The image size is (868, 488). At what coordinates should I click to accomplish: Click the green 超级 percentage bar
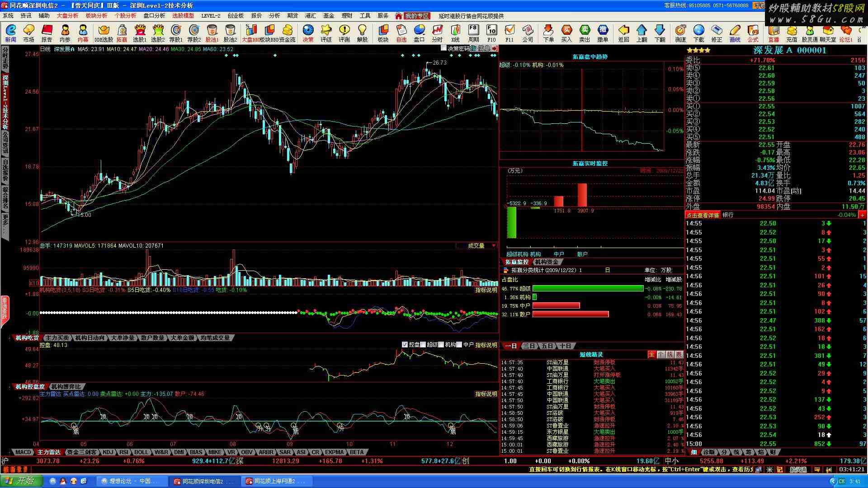pyautogui.click(x=588, y=288)
